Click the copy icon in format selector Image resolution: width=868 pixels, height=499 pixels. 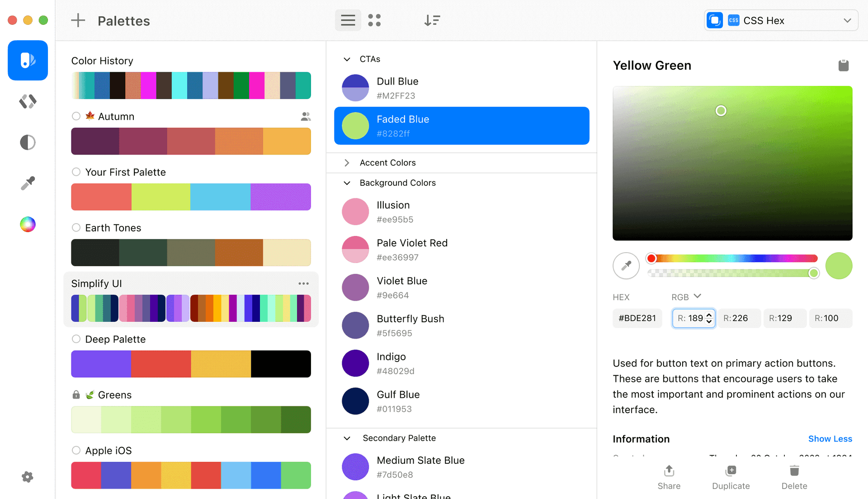click(715, 20)
